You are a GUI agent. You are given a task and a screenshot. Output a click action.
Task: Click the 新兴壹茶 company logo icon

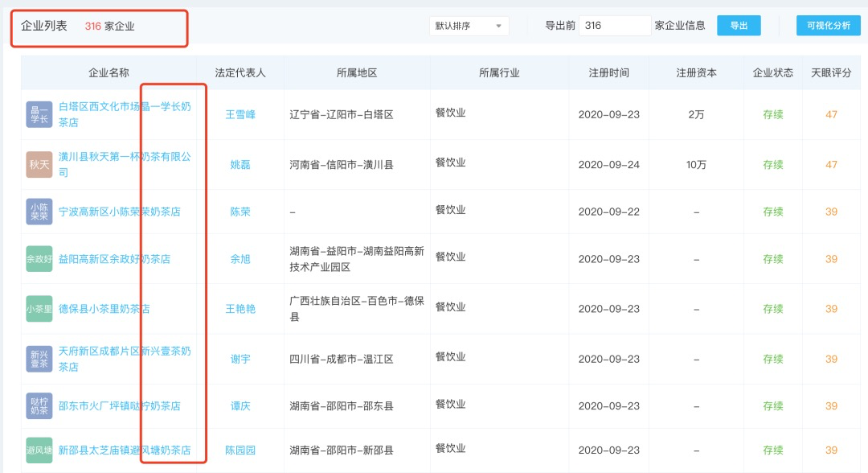(39, 359)
